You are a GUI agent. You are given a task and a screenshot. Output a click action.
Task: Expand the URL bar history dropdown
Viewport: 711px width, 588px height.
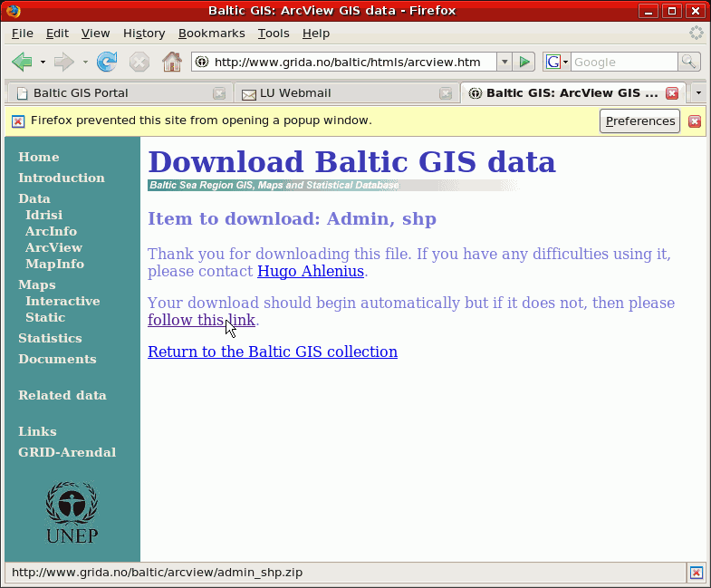[x=504, y=62]
